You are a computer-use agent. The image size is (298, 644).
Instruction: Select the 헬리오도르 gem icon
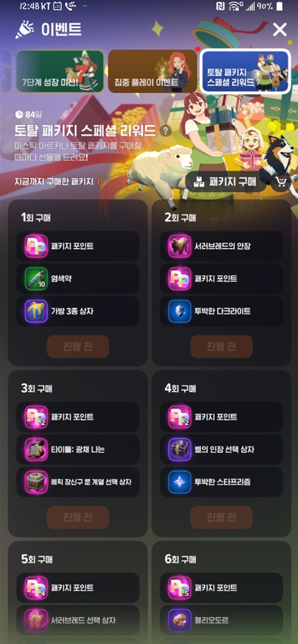coord(179,620)
